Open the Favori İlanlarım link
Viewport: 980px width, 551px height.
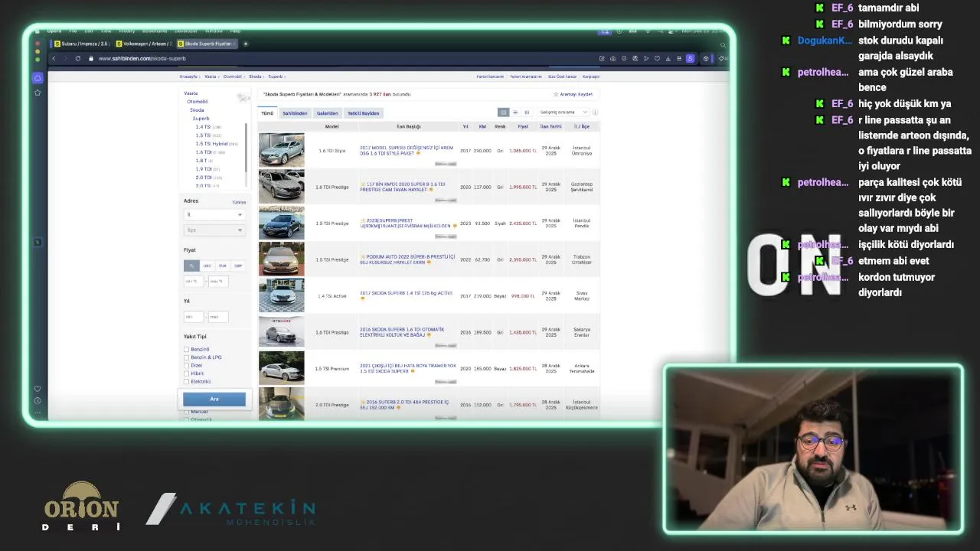pos(490,77)
